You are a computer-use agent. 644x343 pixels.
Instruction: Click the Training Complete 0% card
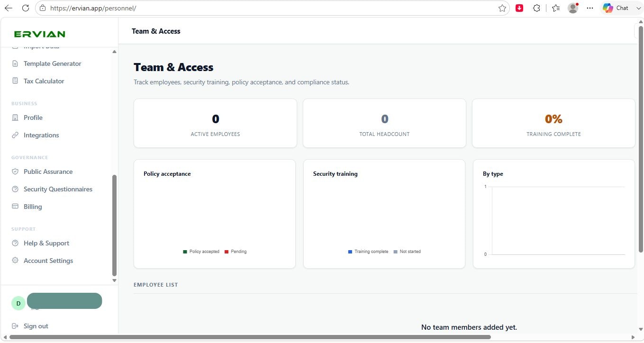(553, 123)
